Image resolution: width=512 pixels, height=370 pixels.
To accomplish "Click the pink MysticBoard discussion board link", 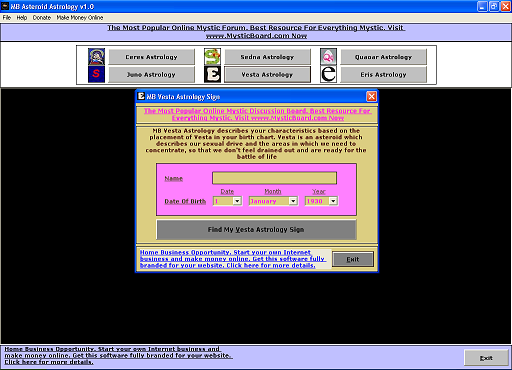I will [257, 114].
